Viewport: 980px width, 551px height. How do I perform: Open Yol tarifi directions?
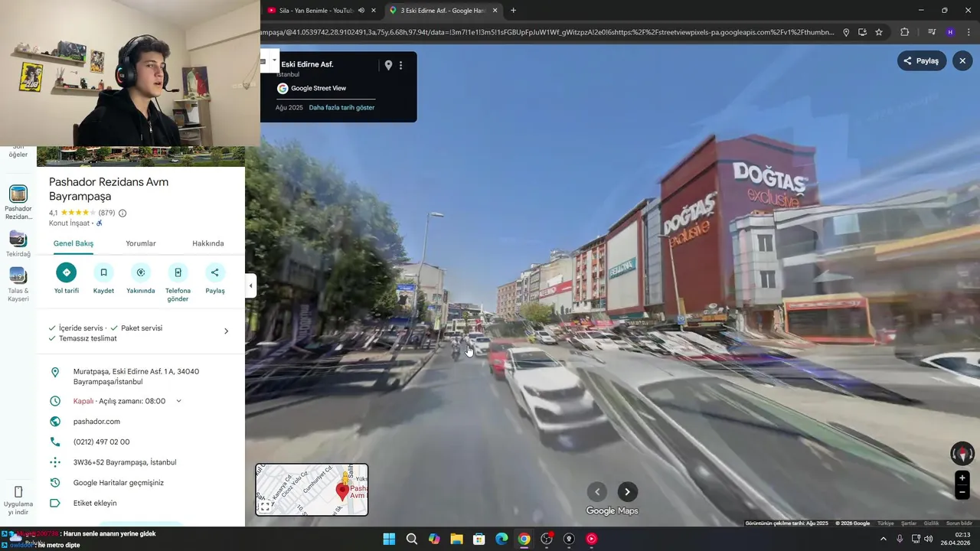point(66,272)
